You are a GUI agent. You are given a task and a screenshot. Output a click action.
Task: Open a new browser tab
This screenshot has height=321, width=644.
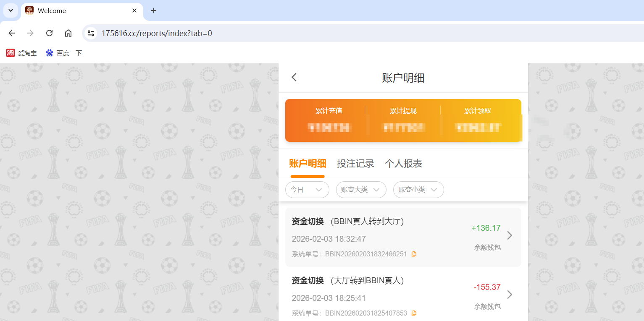click(x=153, y=10)
